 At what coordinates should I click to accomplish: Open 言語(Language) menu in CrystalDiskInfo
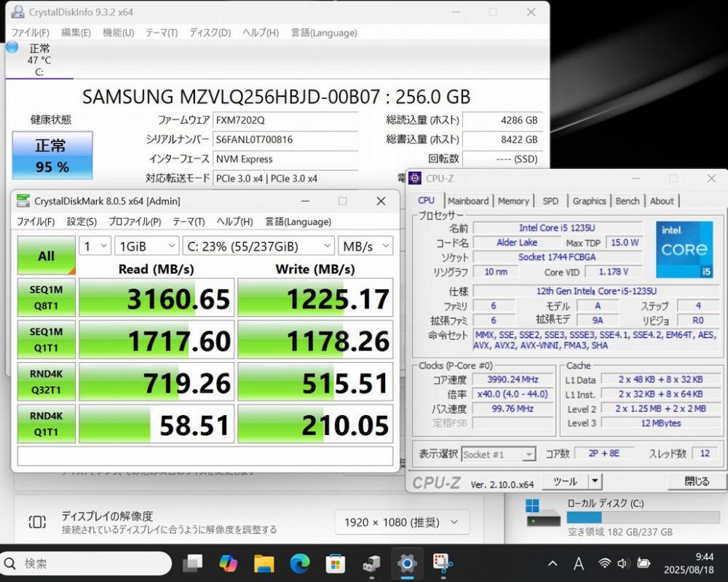(324, 33)
